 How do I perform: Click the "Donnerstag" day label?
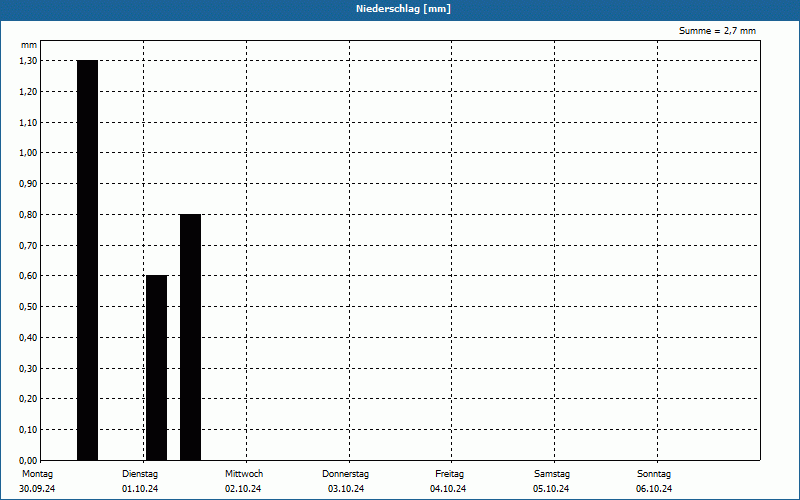point(345,474)
